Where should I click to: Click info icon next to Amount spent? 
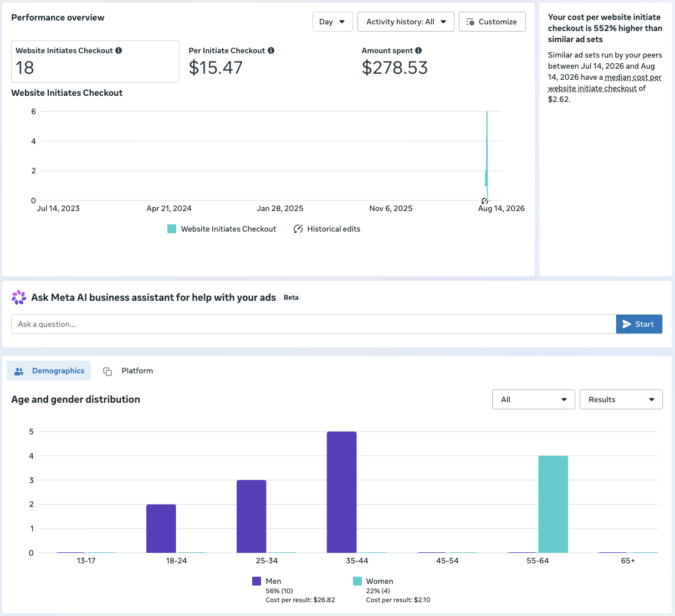[418, 50]
